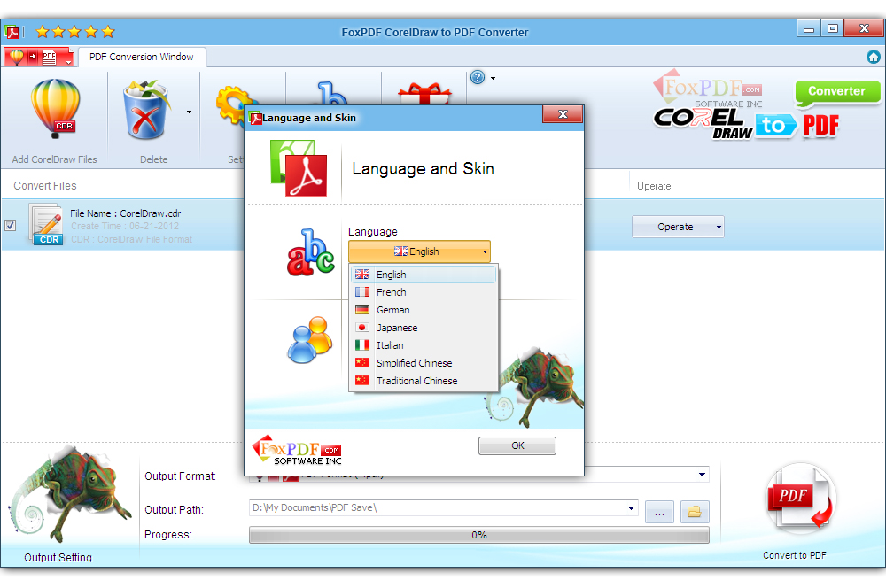Click the gift box toolbar icon
The width and height of the screenshot is (886, 588).
click(x=425, y=94)
